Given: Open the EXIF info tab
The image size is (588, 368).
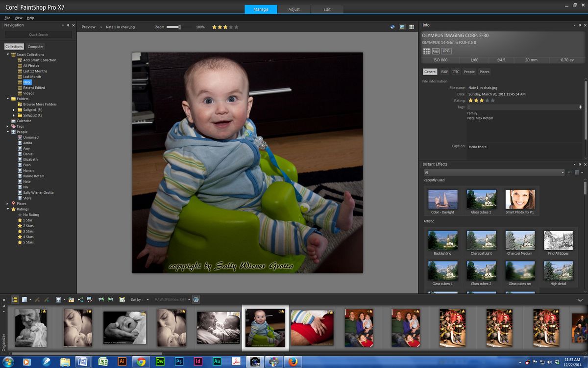Looking at the screenshot, I should 444,72.
